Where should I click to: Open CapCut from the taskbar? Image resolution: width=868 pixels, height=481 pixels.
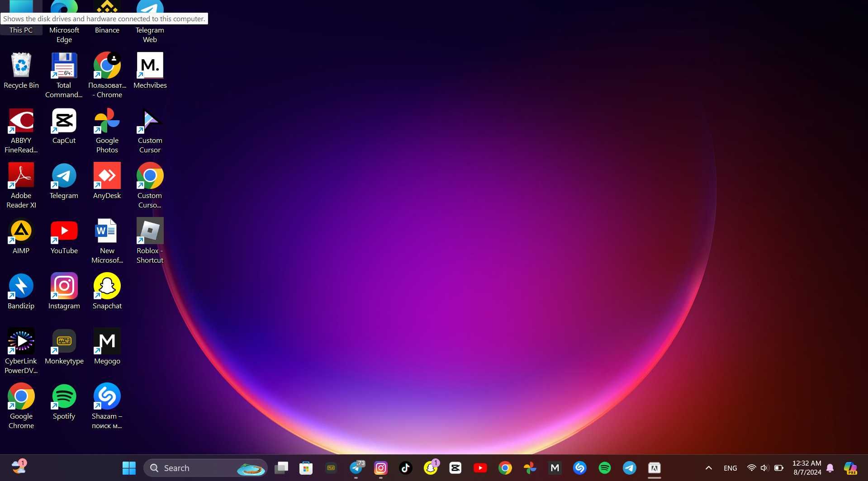(455, 468)
